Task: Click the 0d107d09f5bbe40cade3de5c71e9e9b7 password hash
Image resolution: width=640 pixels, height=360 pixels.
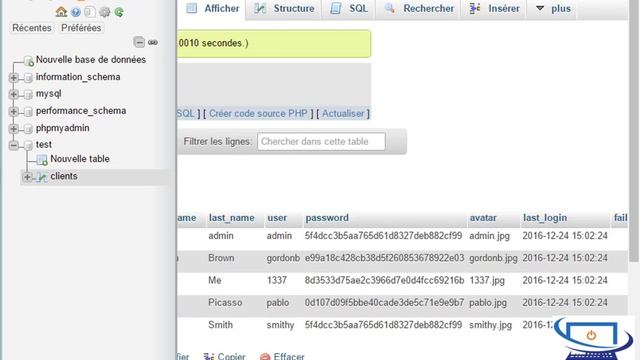Action: (x=384, y=303)
